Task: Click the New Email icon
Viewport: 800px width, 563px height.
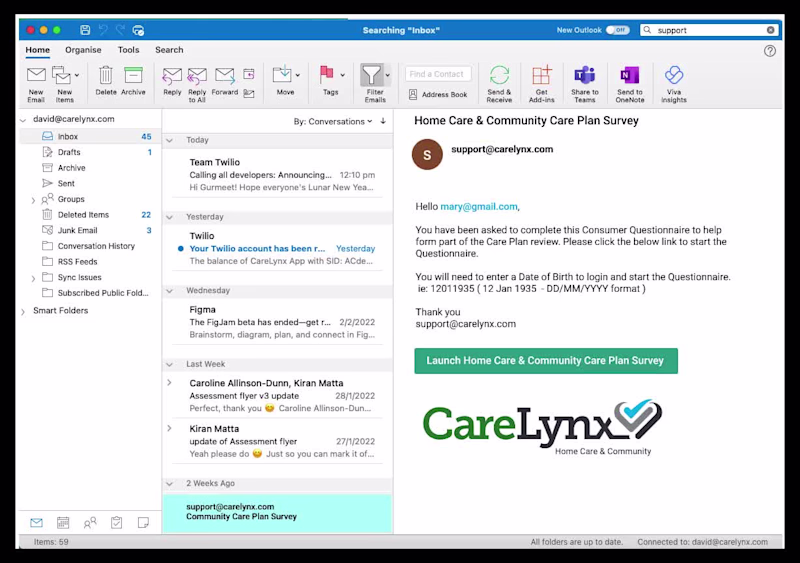Action: 36,75
